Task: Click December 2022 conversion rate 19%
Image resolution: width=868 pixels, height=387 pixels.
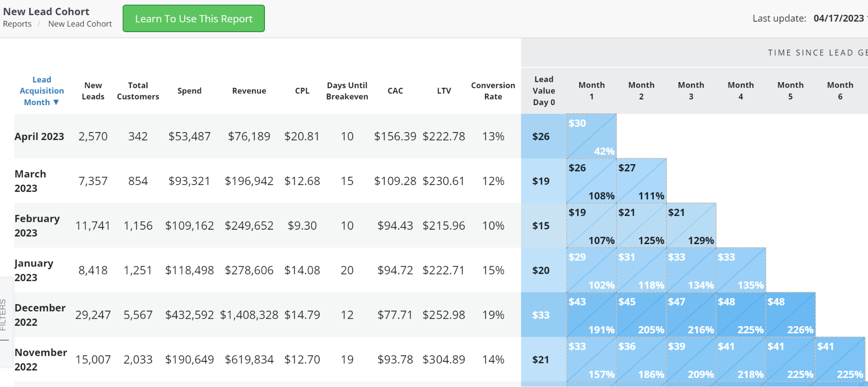Action: [493, 315]
